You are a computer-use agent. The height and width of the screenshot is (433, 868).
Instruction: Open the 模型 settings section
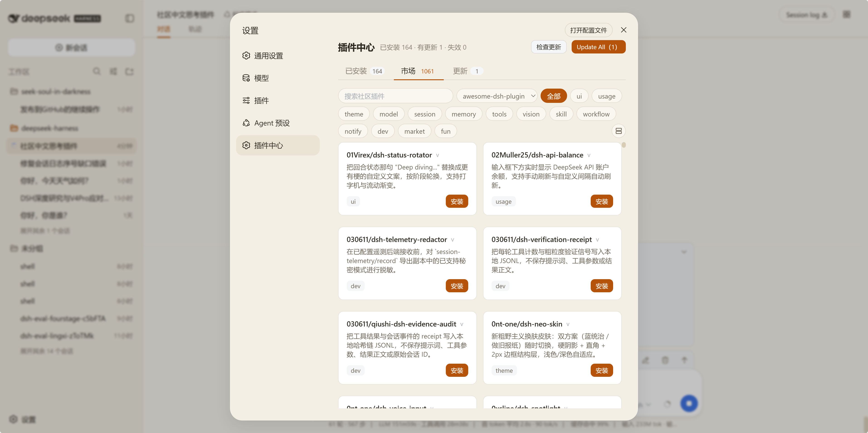pos(278,78)
